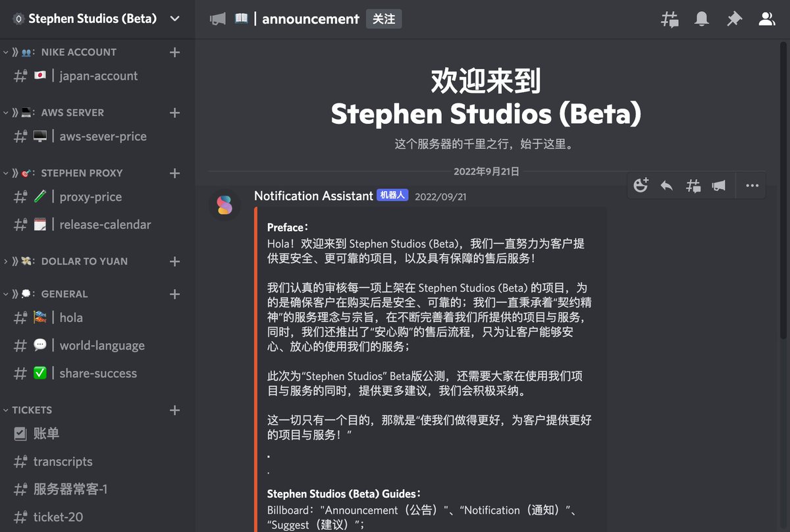Create channel in GENERAL category

click(174, 294)
